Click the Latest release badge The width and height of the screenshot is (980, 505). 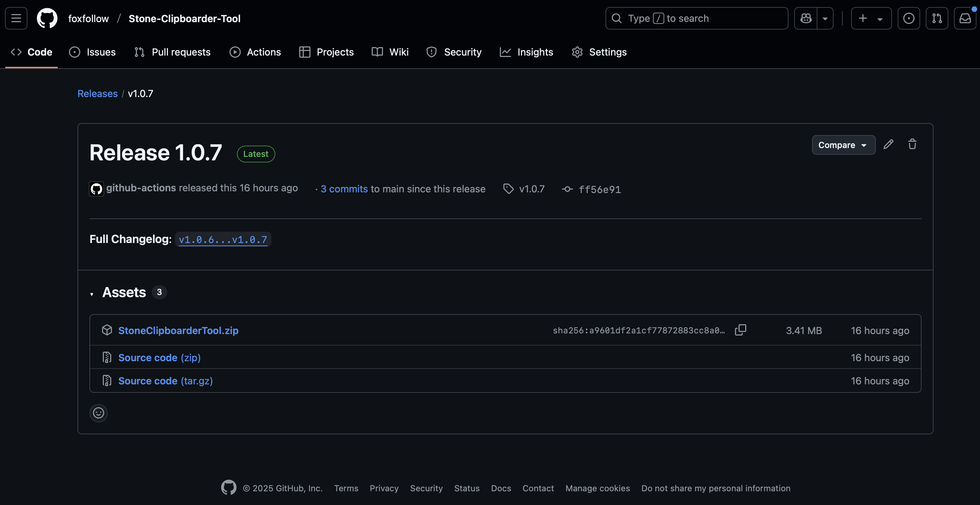pyautogui.click(x=256, y=154)
